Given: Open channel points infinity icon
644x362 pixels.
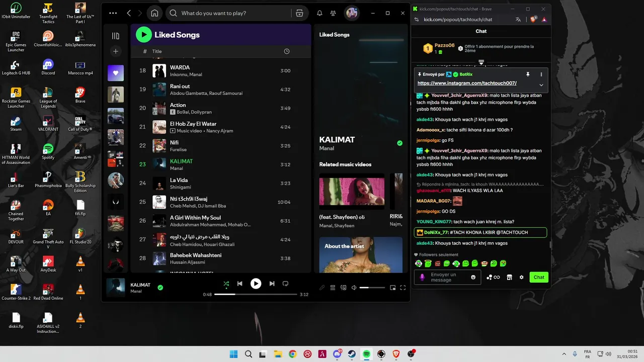Looking at the screenshot, I should pos(493,277).
